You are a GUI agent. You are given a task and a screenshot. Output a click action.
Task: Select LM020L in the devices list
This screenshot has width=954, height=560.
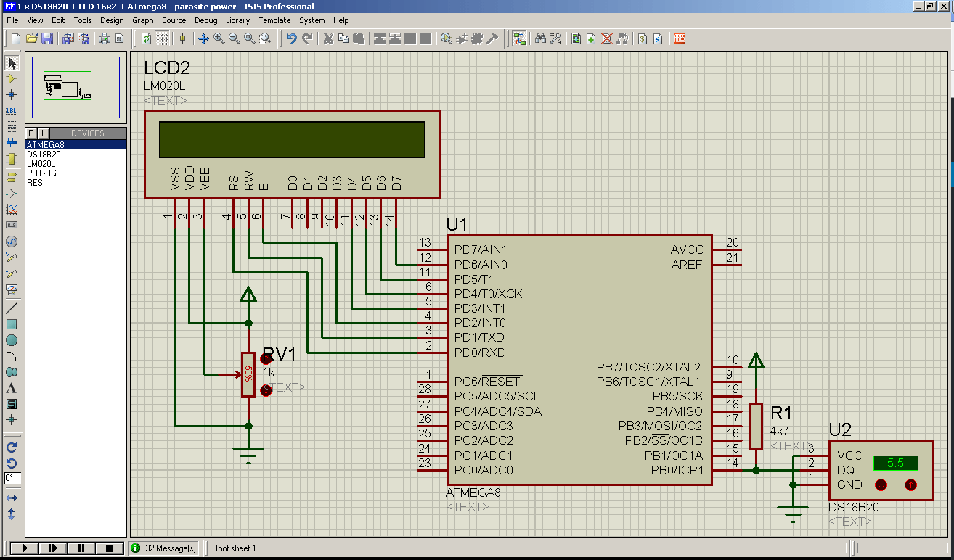tap(76, 164)
